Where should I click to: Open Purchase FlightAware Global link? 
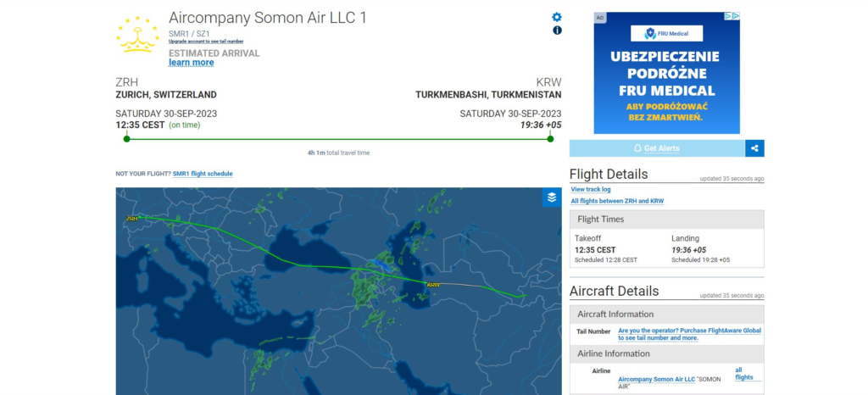690,334
